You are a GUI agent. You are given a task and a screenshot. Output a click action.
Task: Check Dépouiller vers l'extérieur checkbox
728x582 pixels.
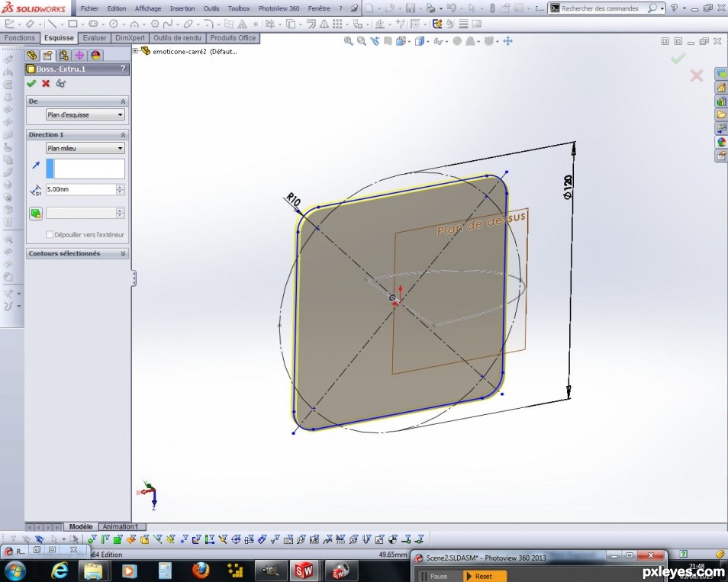pos(49,234)
